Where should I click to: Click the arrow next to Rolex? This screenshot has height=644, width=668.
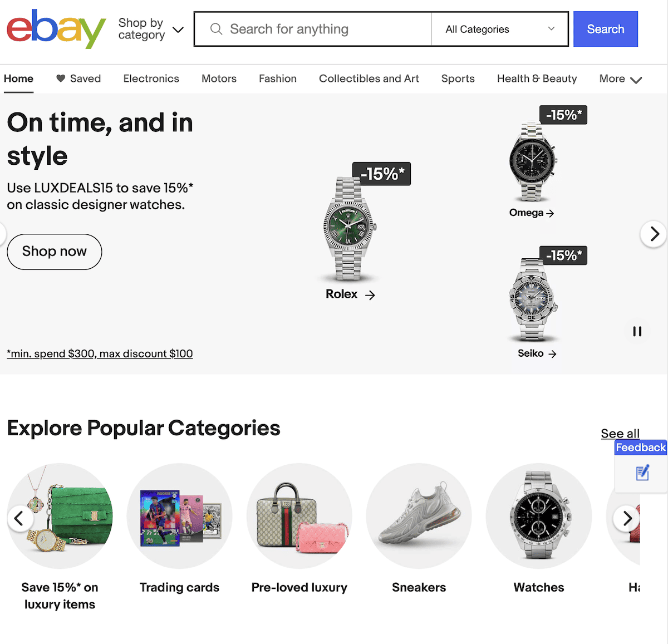tap(370, 295)
